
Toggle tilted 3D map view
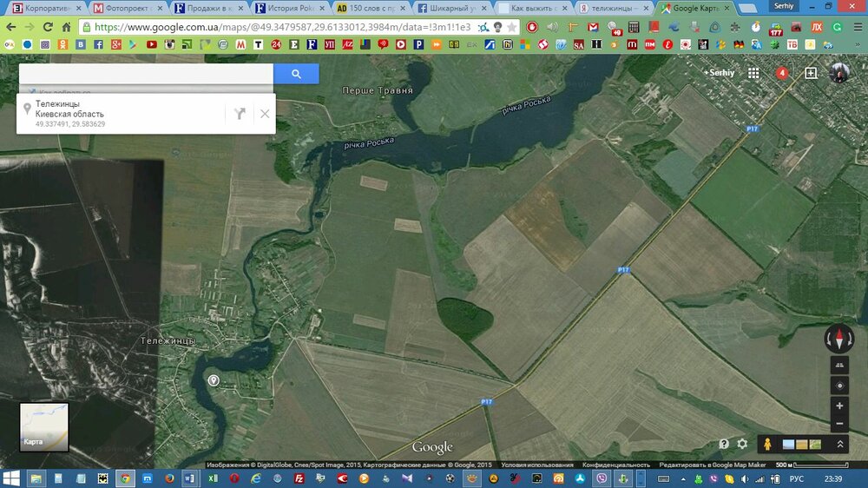click(x=839, y=366)
